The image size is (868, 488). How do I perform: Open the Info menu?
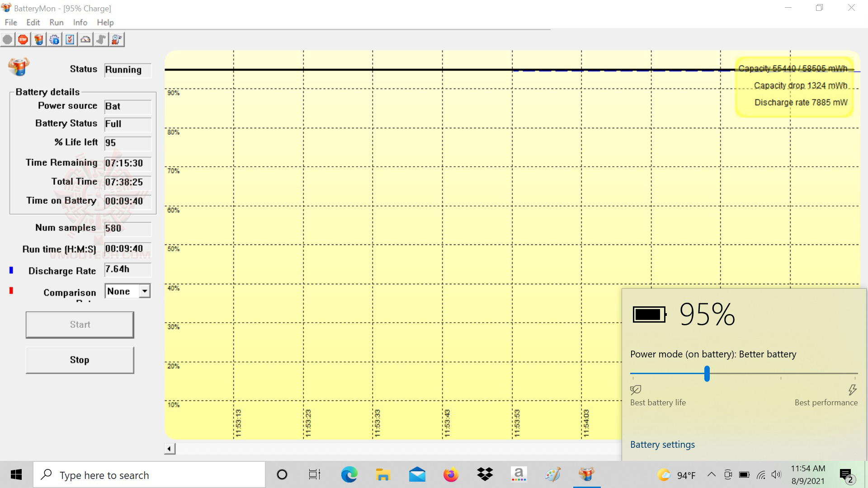point(80,23)
